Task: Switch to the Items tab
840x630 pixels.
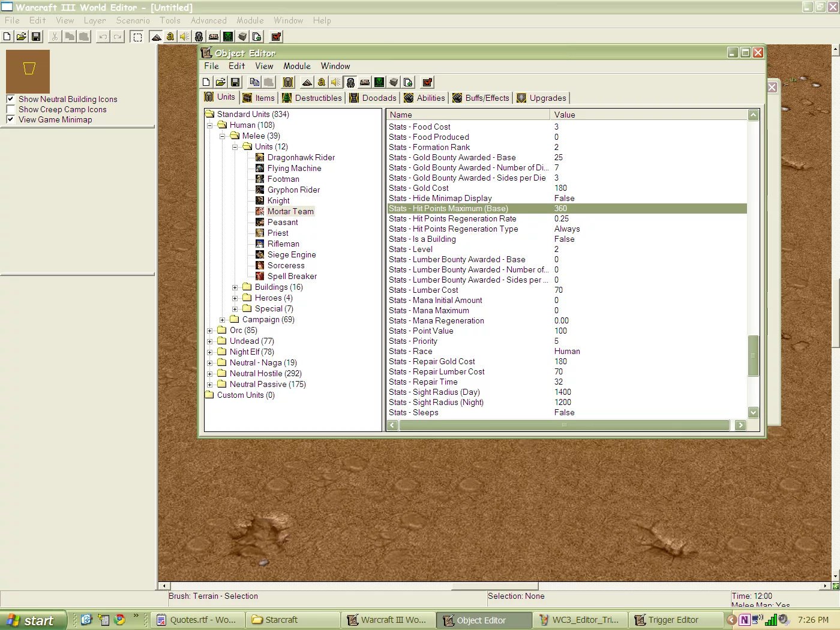Action: 259,98
